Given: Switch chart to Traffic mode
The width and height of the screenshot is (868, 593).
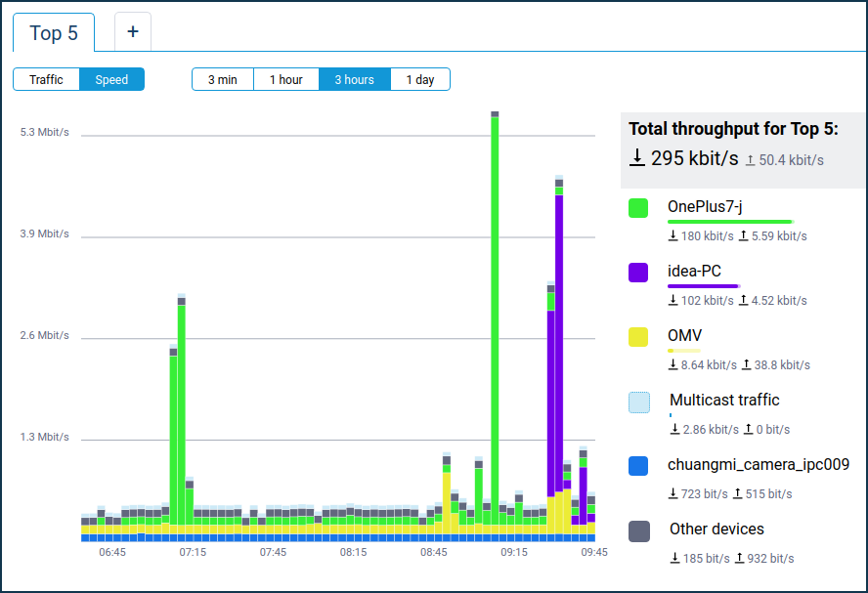Looking at the screenshot, I should coord(47,79).
